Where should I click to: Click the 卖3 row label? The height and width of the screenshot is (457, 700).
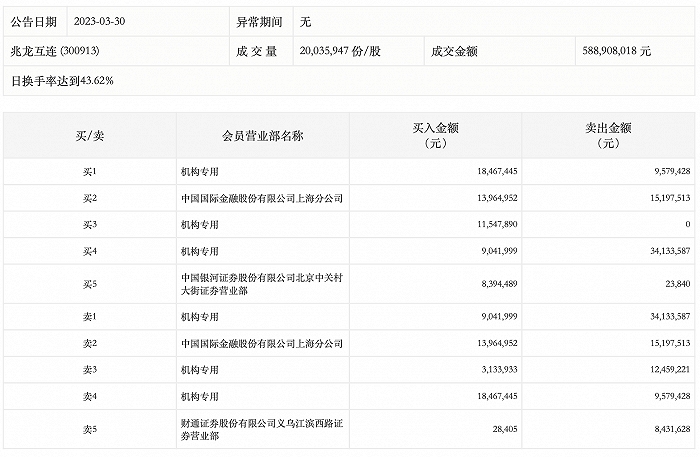[x=88, y=372]
